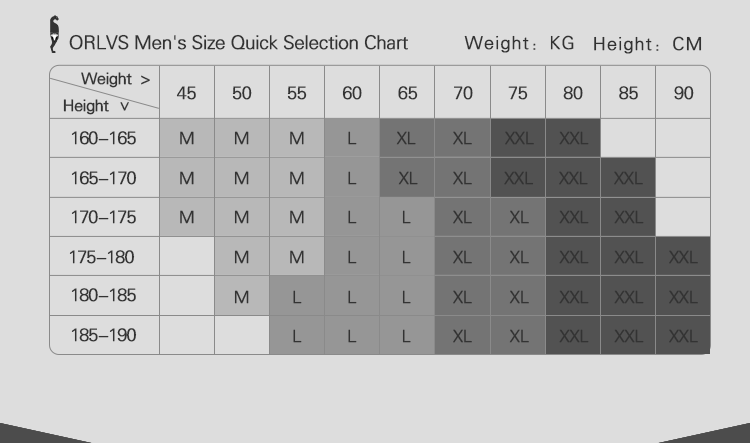Click the XXL cell for 175–180 at 90 kg

tap(683, 256)
